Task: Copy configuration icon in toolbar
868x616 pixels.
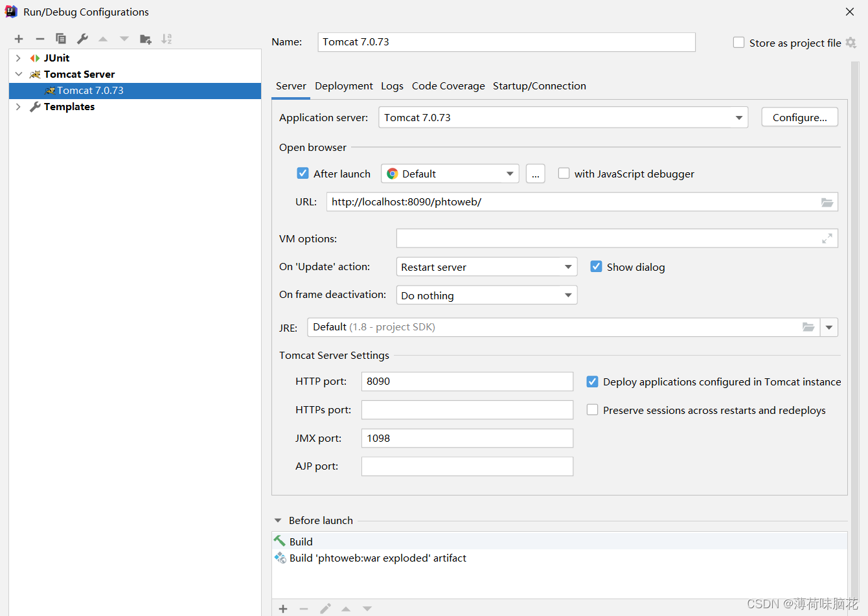Action: (61, 39)
